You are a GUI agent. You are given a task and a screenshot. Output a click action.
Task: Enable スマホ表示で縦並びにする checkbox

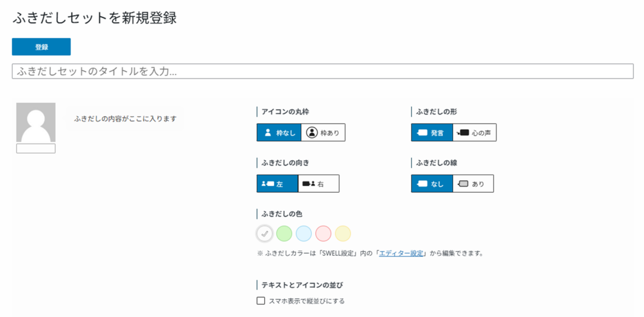(x=261, y=301)
